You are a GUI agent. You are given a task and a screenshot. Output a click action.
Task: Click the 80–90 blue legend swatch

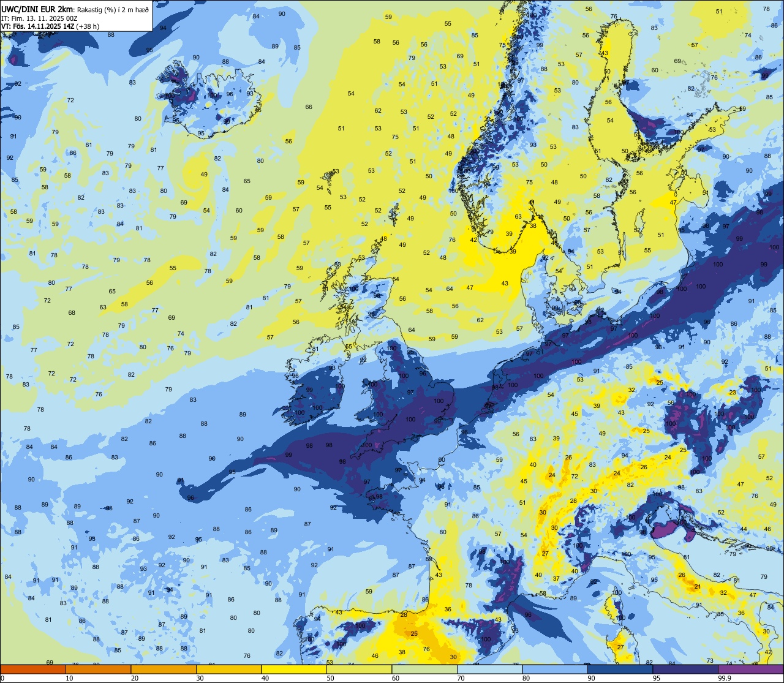click(x=555, y=669)
